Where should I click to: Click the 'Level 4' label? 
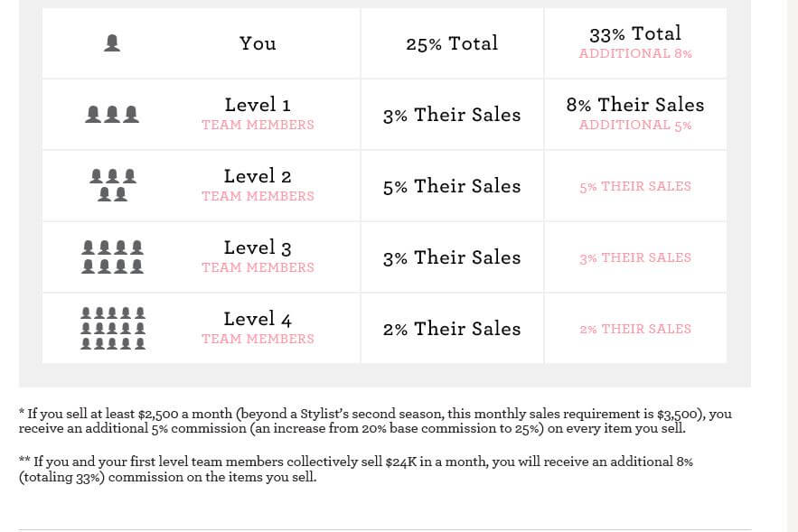click(x=258, y=320)
